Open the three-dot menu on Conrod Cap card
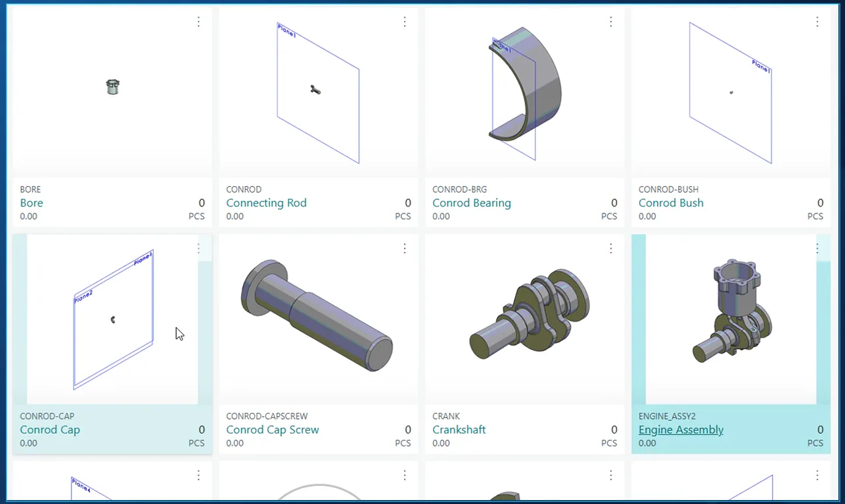 pos(199,249)
